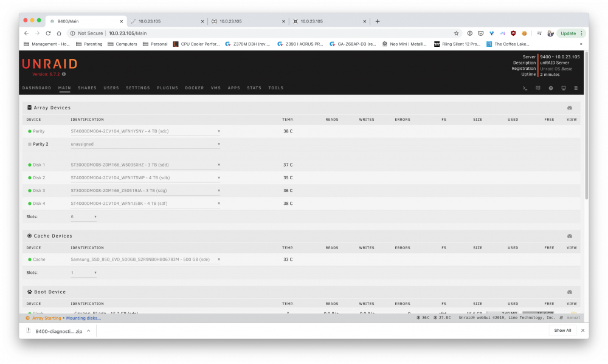Bookmark this page with the star icon
The image size is (608, 364).
(457, 33)
